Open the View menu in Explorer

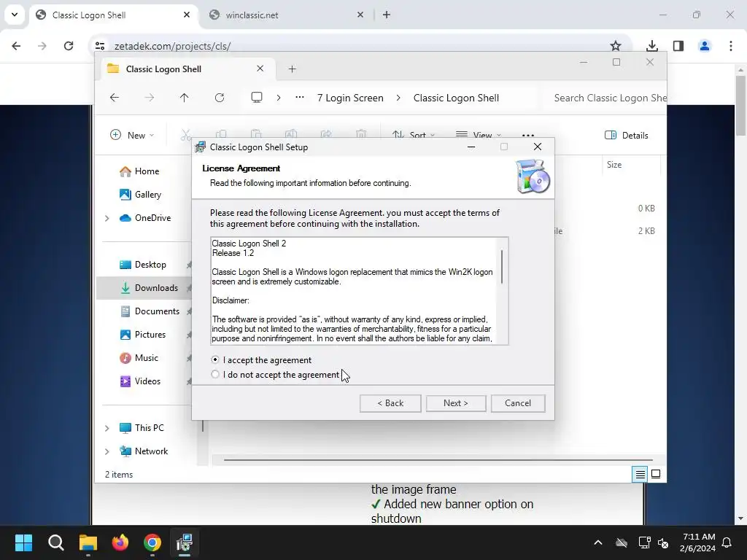[478, 136]
